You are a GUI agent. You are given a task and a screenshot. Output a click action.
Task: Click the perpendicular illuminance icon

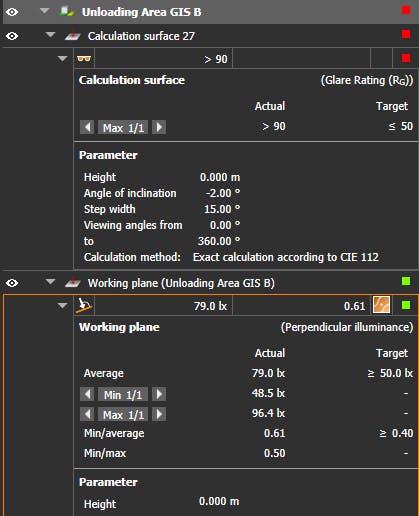84,305
